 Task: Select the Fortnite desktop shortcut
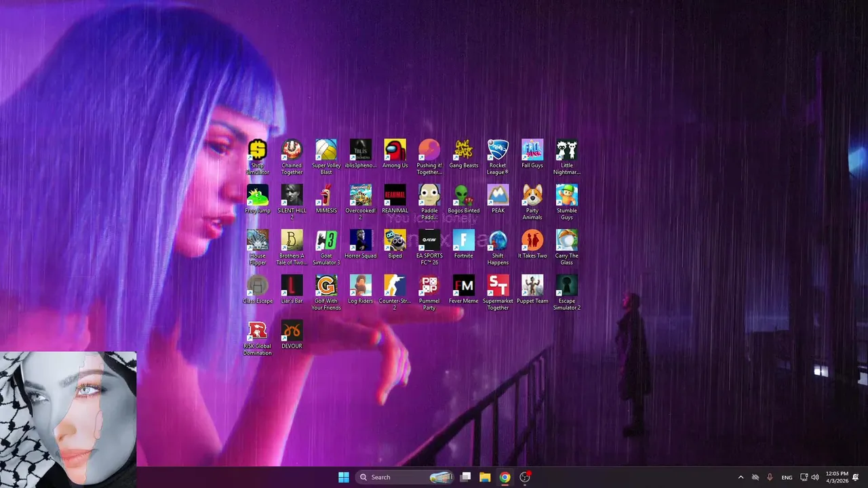(464, 244)
